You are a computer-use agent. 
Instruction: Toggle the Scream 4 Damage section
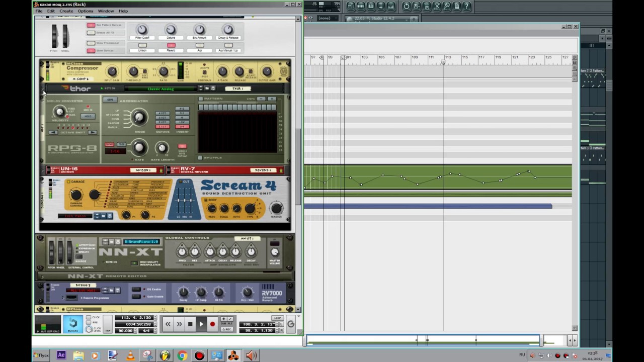tap(68, 182)
